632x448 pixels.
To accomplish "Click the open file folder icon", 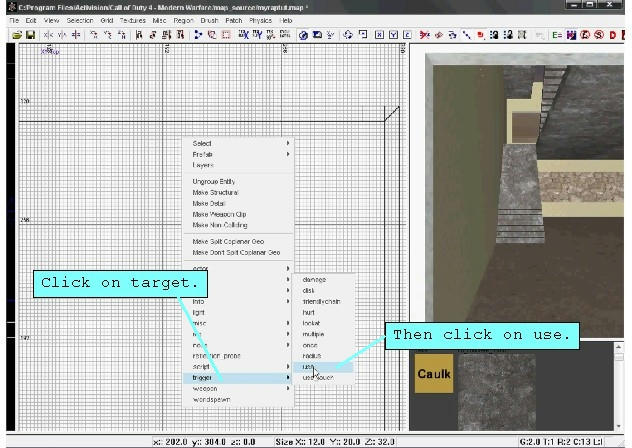I will click(17, 35).
